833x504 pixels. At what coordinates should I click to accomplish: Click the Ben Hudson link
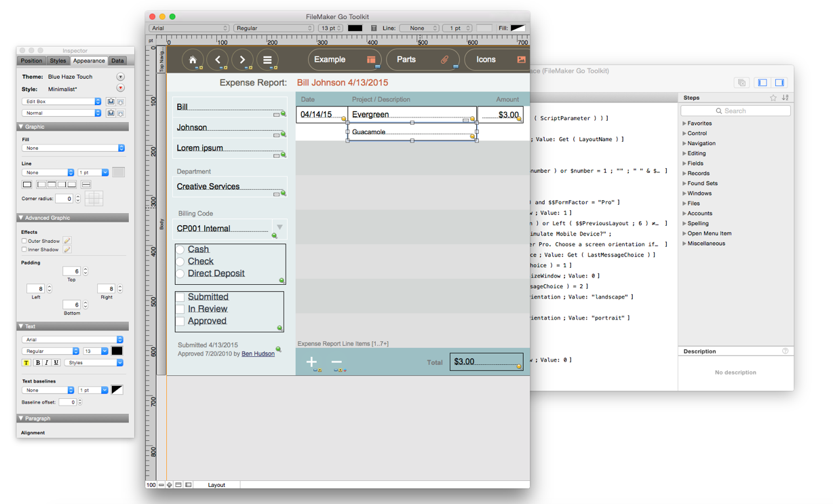[x=258, y=354]
